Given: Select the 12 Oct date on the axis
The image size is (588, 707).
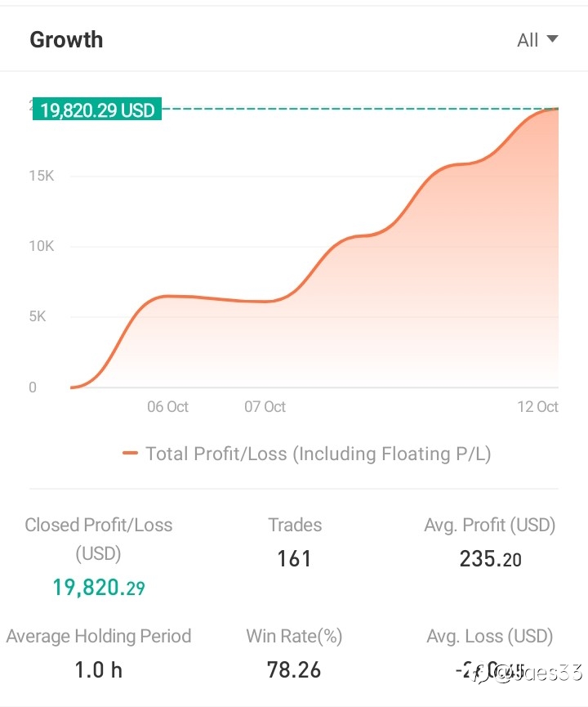Looking at the screenshot, I should coord(537,407).
